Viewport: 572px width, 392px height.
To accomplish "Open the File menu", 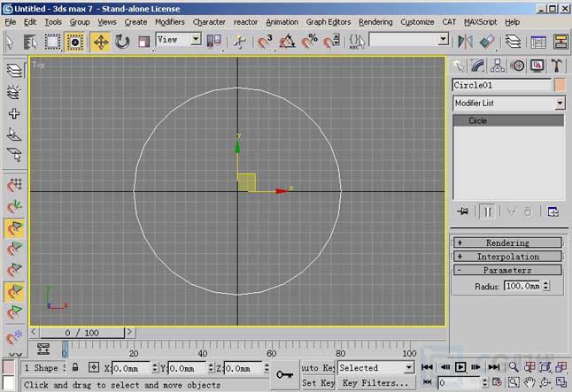I will click(11, 22).
